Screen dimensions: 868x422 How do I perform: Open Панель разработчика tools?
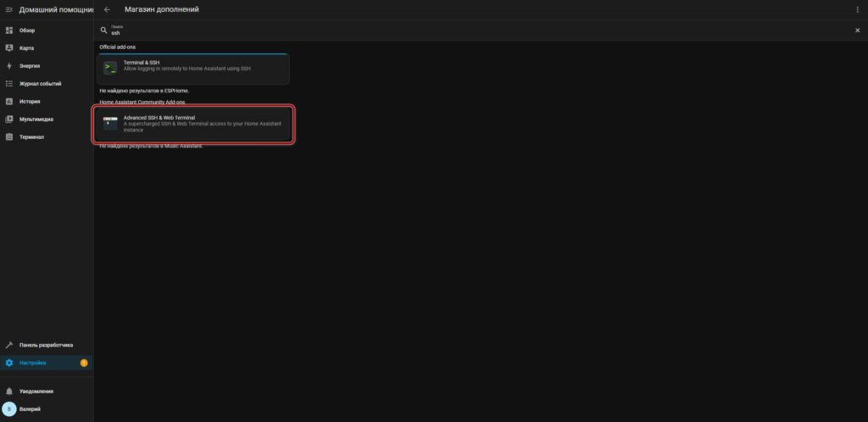tap(46, 345)
